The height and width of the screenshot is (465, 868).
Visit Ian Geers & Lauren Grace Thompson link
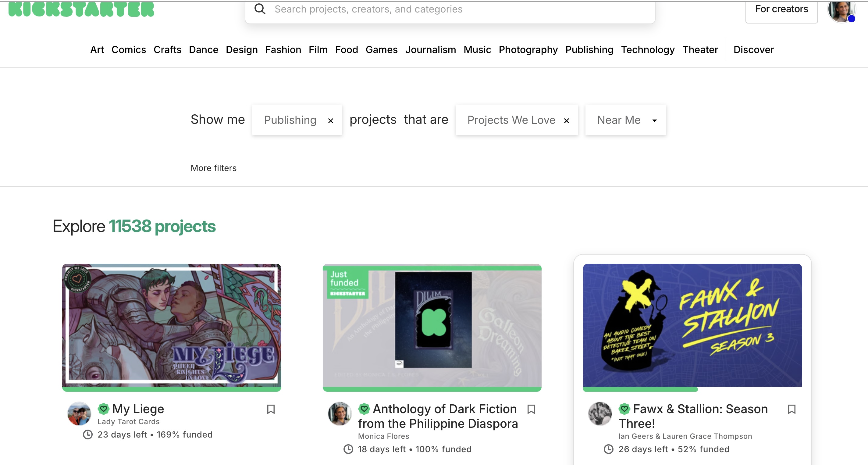685,436
